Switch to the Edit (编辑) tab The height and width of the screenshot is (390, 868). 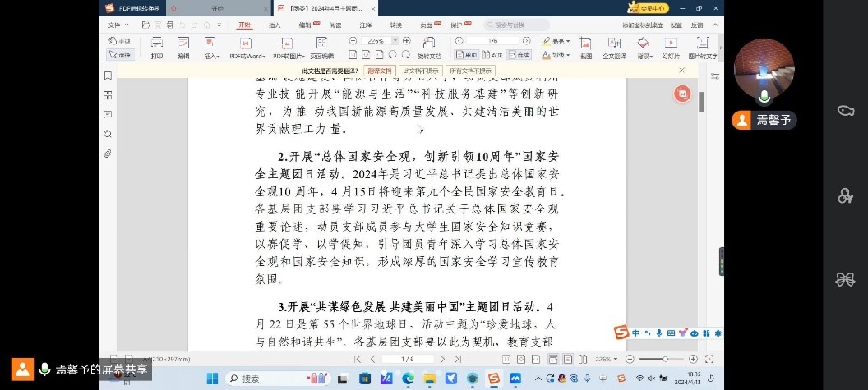tap(305, 25)
